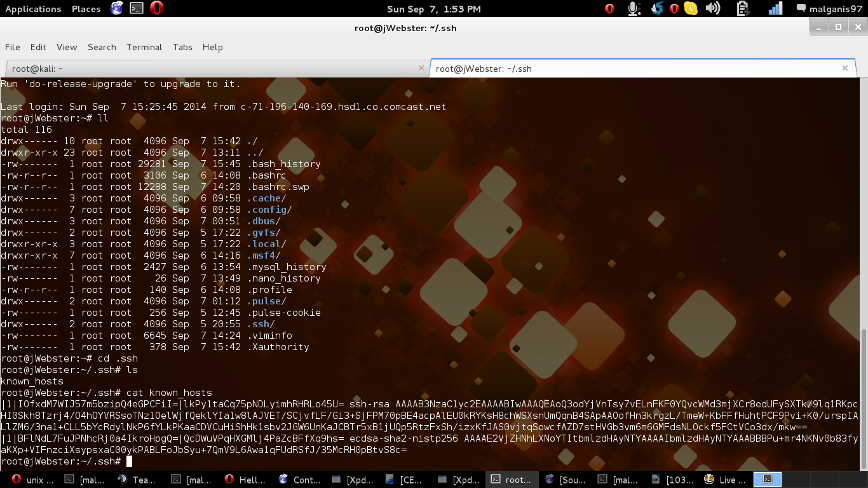Click the .Xauthority file name

coord(278,347)
